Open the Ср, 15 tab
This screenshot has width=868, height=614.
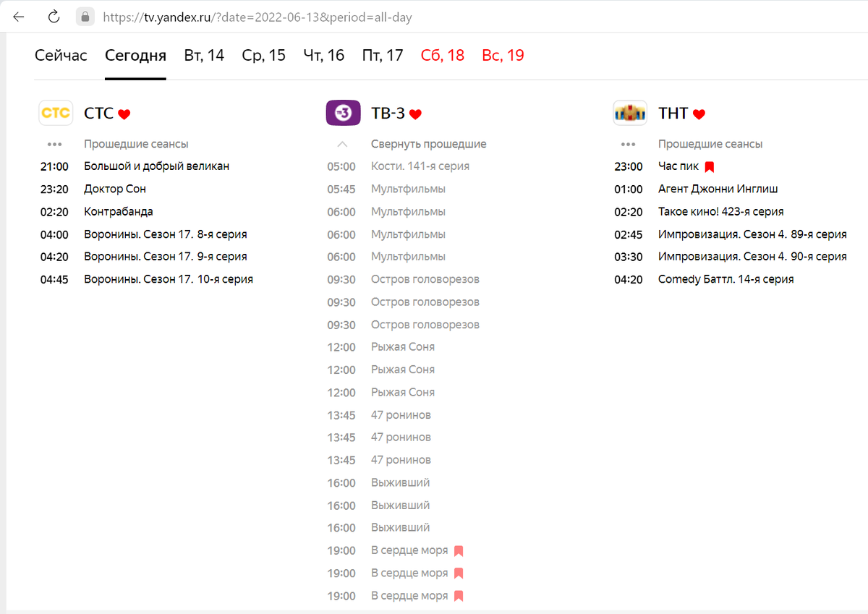(x=264, y=56)
